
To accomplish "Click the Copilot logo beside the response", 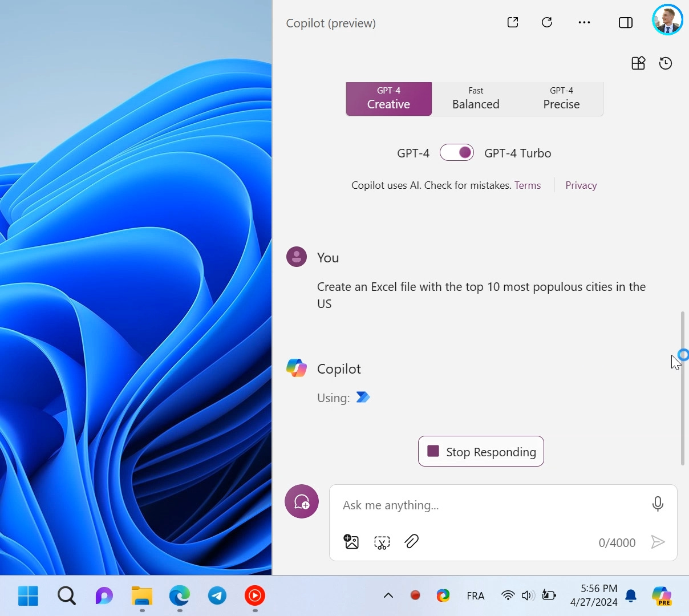I will click(x=297, y=368).
